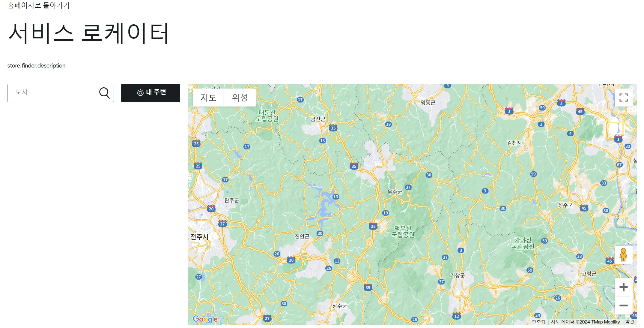Open the 약관 terms link
Viewport: 644px width, 328px height.
630,322
